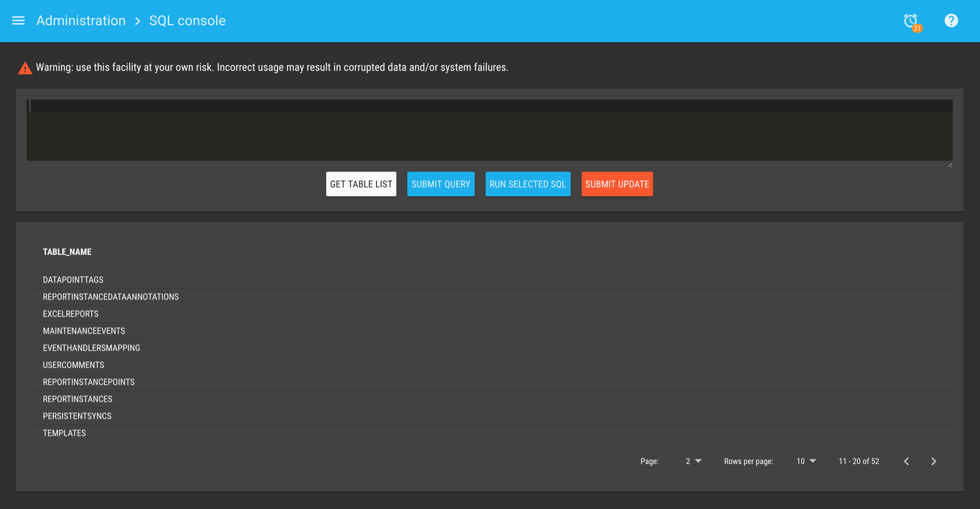Click the RUN SELECTED SQL button
The height and width of the screenshot is (509, 980).
528,184
